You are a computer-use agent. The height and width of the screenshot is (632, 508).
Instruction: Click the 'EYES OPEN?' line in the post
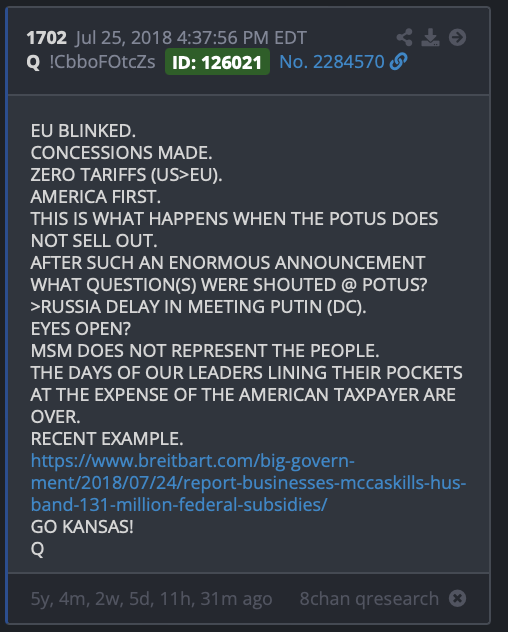[x=81, y=328]
